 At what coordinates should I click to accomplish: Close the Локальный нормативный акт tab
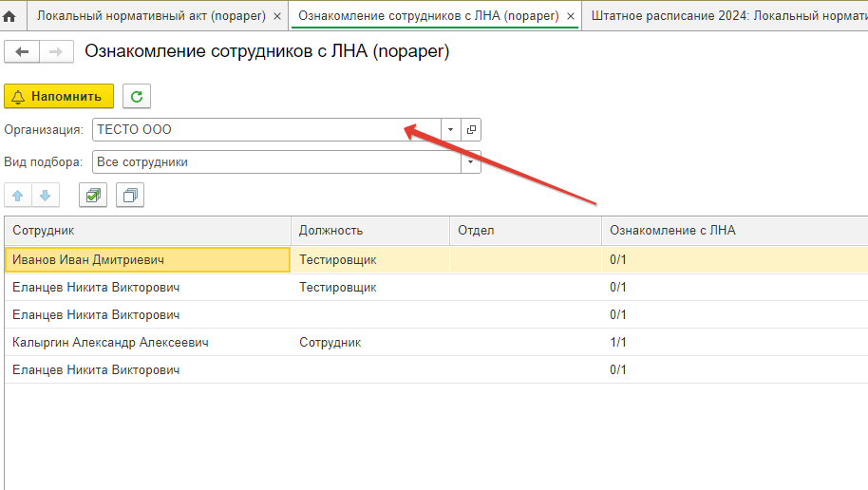(x=277, y=16)
